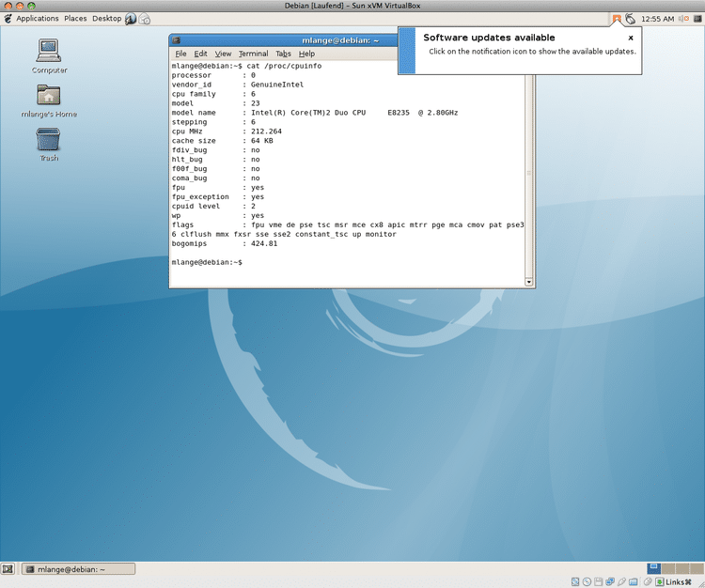Switch to the second workspace

pyautogui.click(x=667, y=568)
